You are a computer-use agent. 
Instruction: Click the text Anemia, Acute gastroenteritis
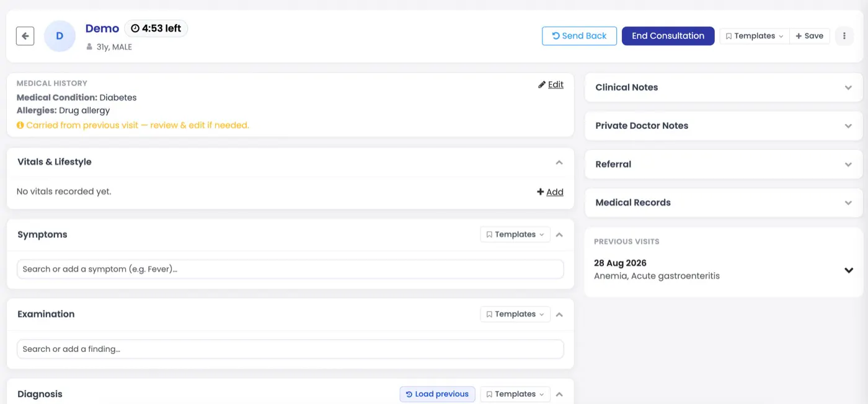pos(657,276)
